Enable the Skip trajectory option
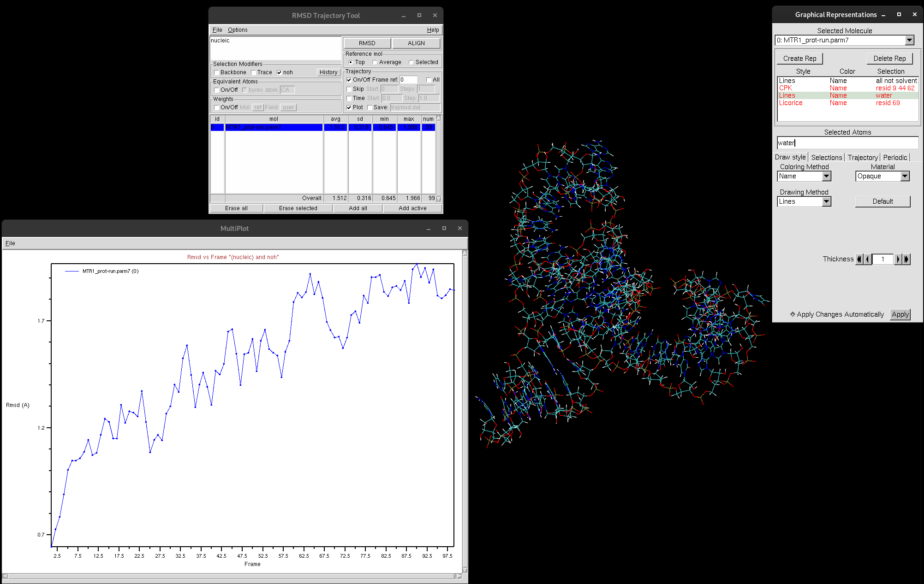Viewport: 924px width, 584px height. (x=349, y=88)
